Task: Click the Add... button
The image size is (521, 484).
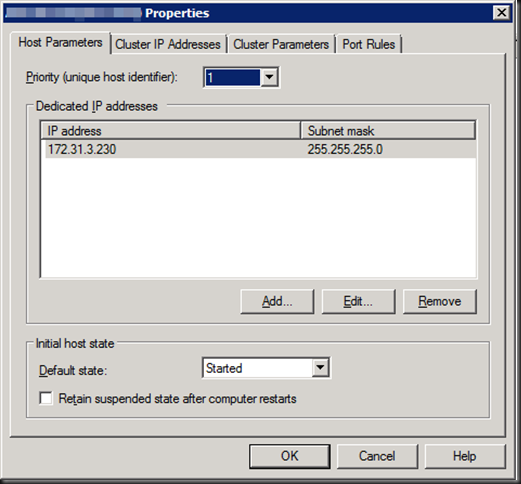Action: click(277, 302)
